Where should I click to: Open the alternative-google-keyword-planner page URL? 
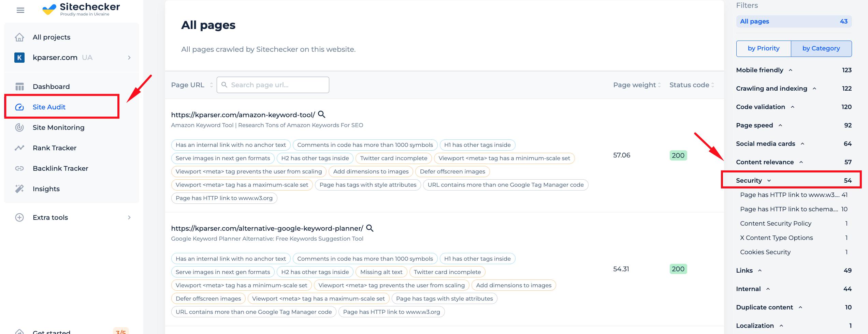point(267,228)
